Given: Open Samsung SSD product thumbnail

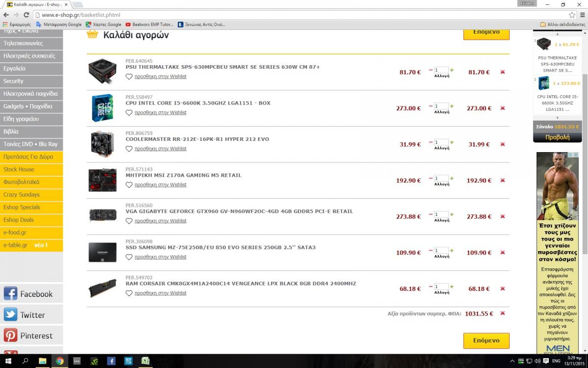Looking at the screenshot, I should [x=102, y=252].
